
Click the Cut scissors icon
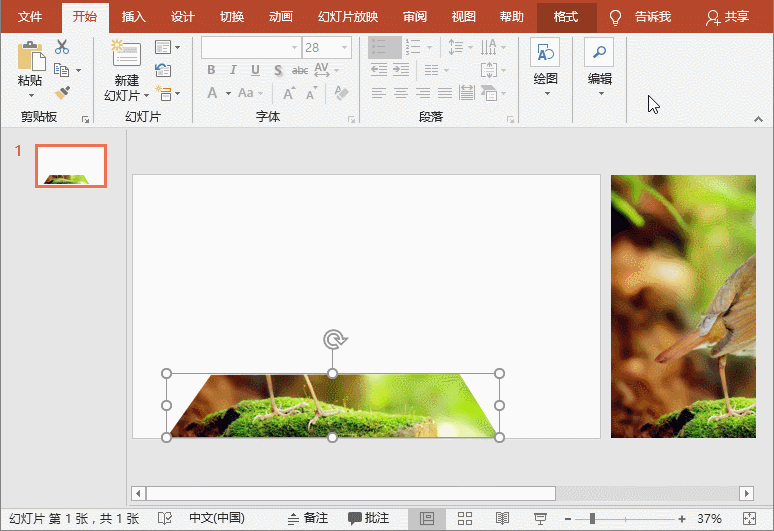click(62, 47)
